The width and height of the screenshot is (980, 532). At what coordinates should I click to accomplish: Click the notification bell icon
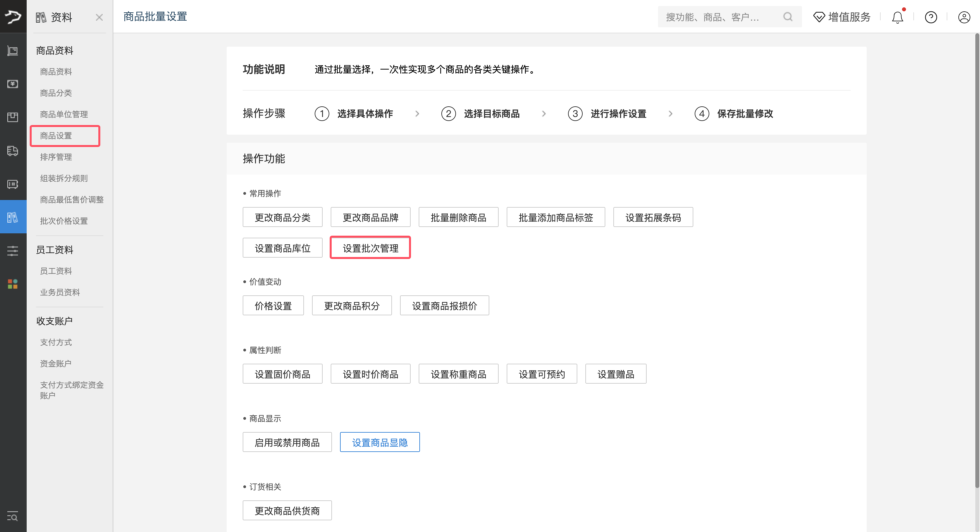[897, 18]
